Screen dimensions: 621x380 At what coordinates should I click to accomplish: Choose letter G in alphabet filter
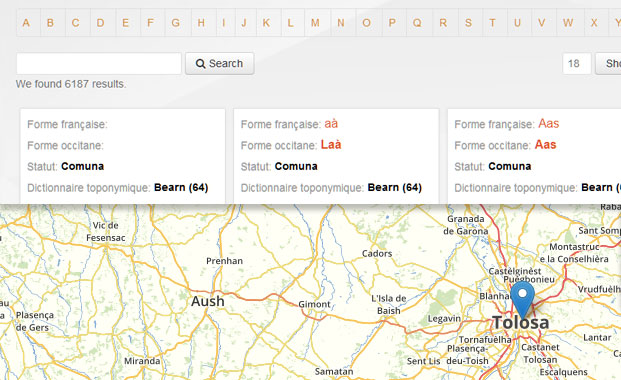click(x=175, y=23)
